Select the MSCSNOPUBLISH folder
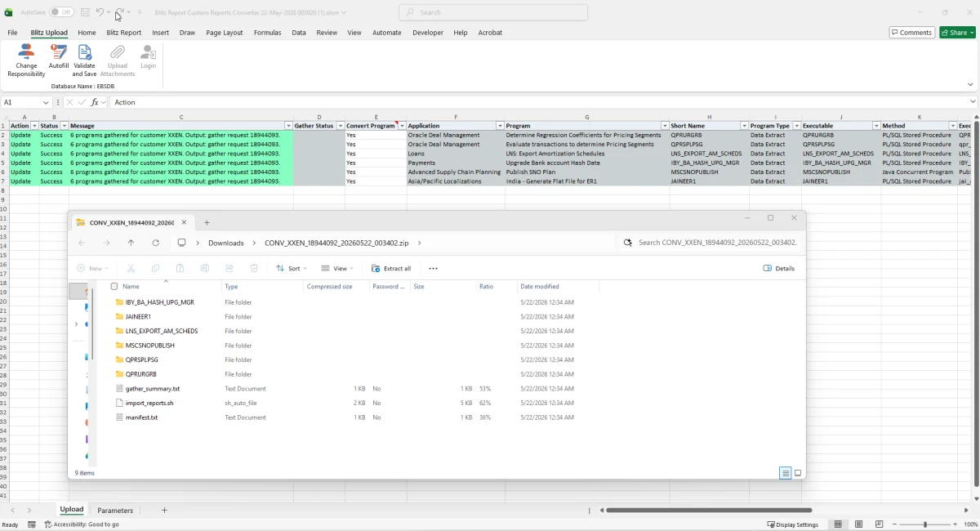Viewport: 980px width, 531px height. [x=150, y=346]
